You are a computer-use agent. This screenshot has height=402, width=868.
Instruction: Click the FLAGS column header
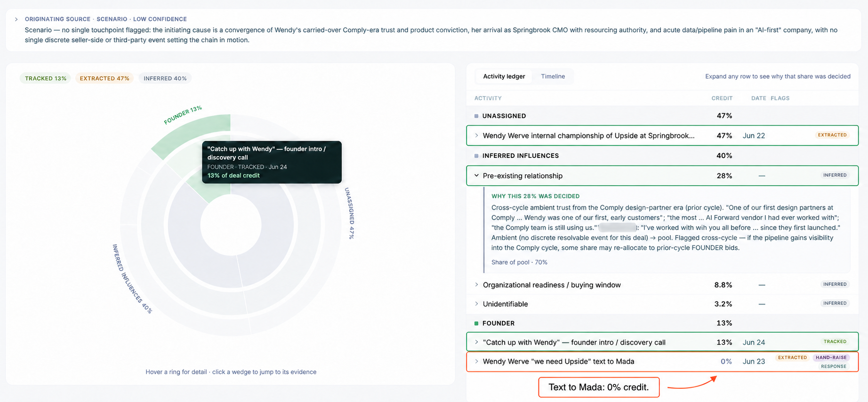click(780, 98)
